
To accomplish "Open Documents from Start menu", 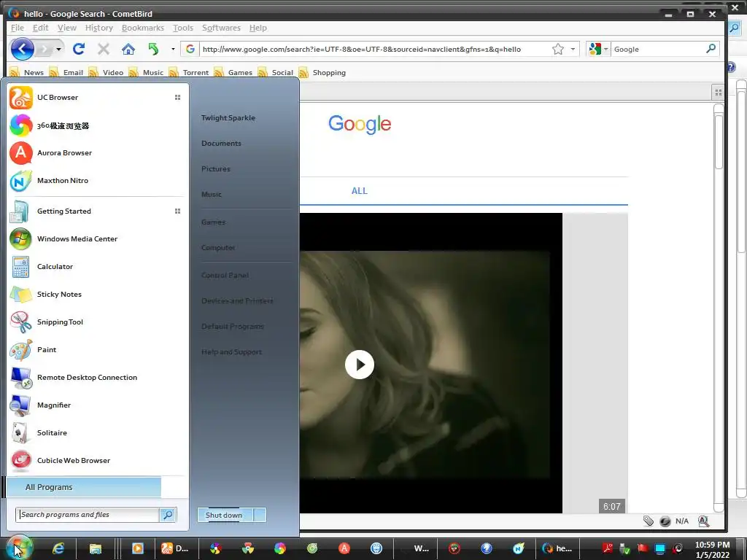I will point(221,144).
